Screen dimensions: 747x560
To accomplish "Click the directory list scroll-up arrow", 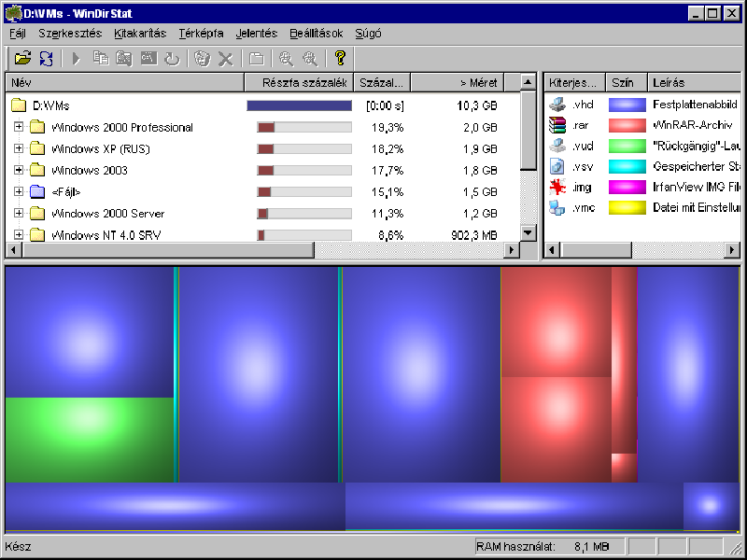I will pos(529,82).
